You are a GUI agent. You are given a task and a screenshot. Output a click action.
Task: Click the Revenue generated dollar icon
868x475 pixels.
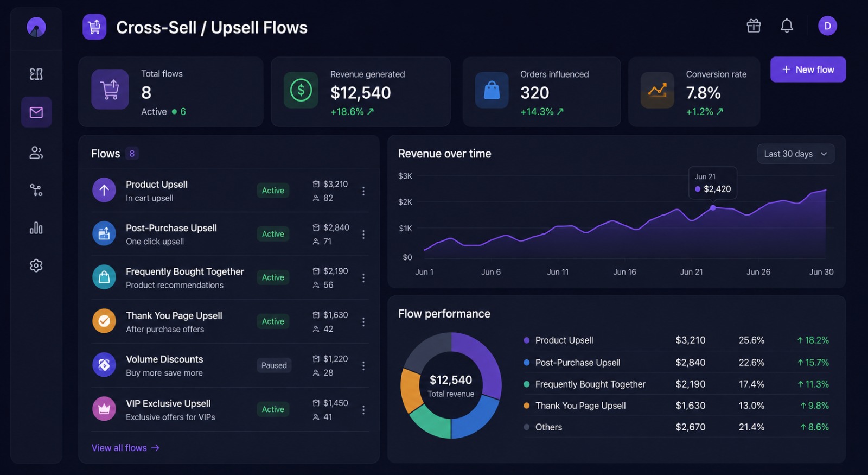[301, 90]
